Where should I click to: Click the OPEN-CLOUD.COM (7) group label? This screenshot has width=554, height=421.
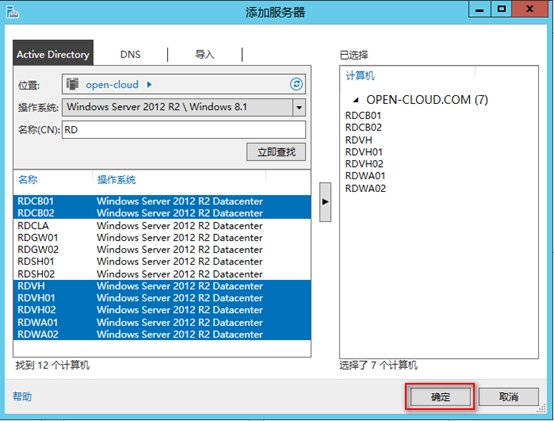click(x=427, y=100)
